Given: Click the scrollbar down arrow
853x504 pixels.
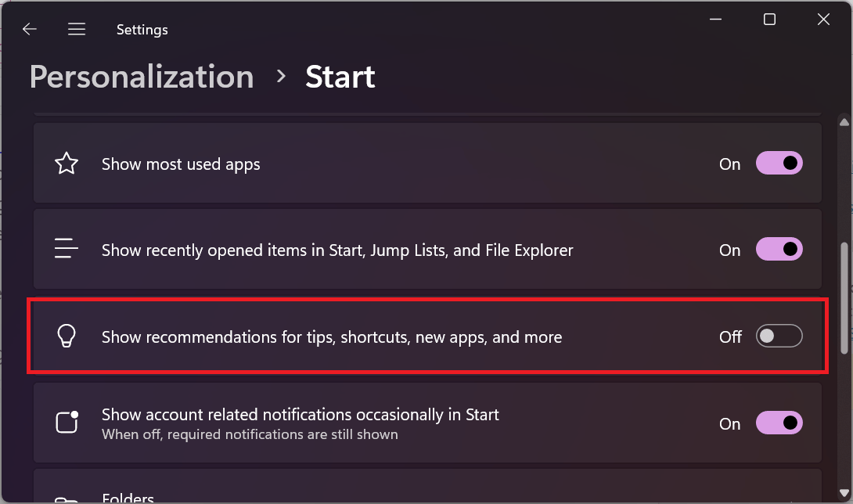Looking at the screenshot, I should (844, 494).
